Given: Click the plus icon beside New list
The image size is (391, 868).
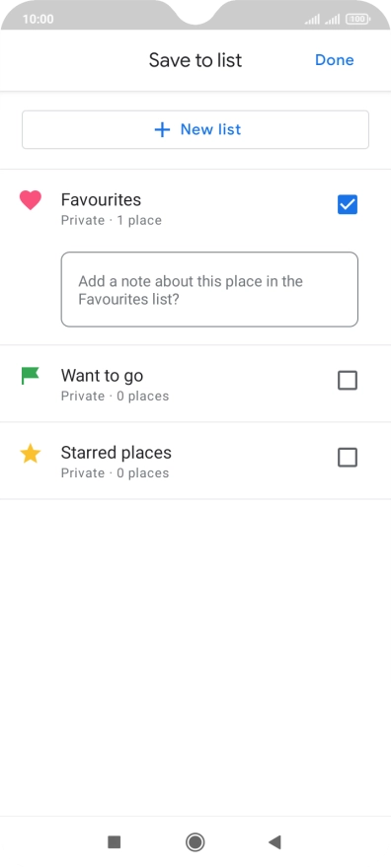Looking at the screenshot, I should 162,130.
